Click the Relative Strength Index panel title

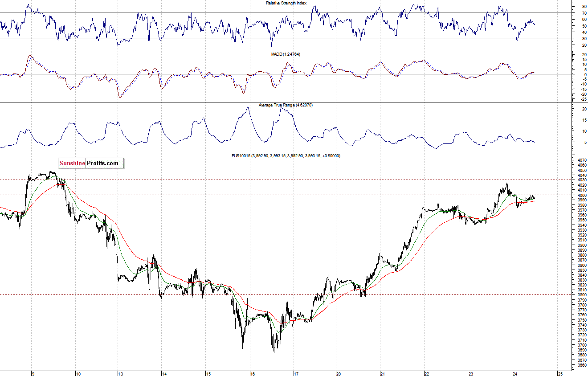286,3
